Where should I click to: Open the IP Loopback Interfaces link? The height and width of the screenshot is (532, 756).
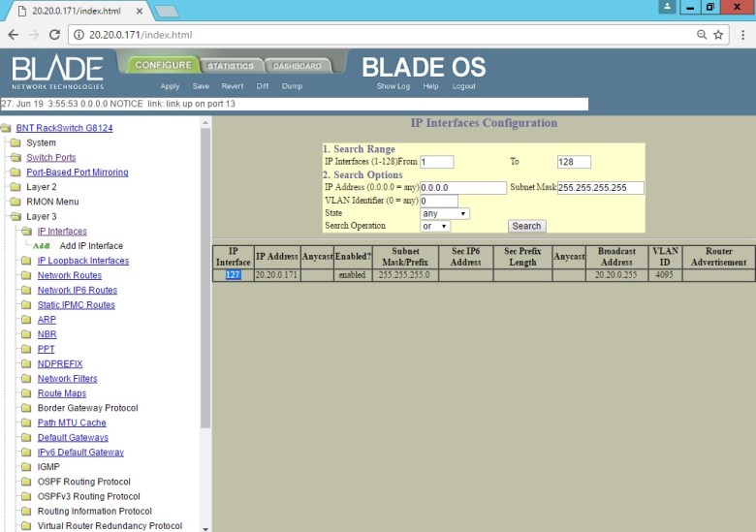coord(83,261)
